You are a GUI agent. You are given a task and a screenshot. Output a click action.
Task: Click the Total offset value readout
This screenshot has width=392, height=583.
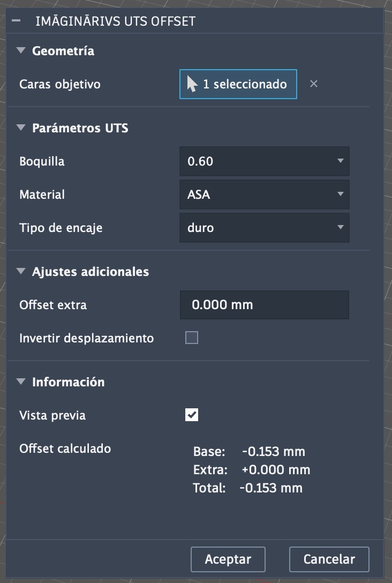pyautogui.click(x=270, y=488)
